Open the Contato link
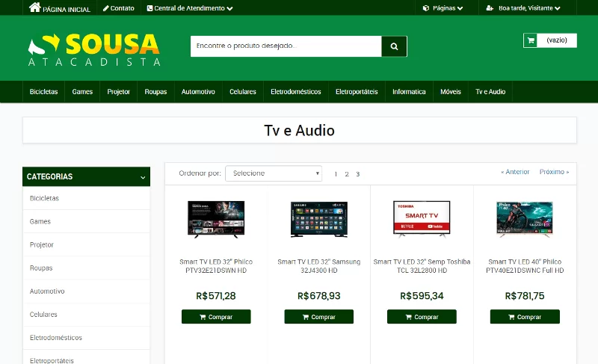The width and height of the screenshot is (598, 364). coord(123,8)
